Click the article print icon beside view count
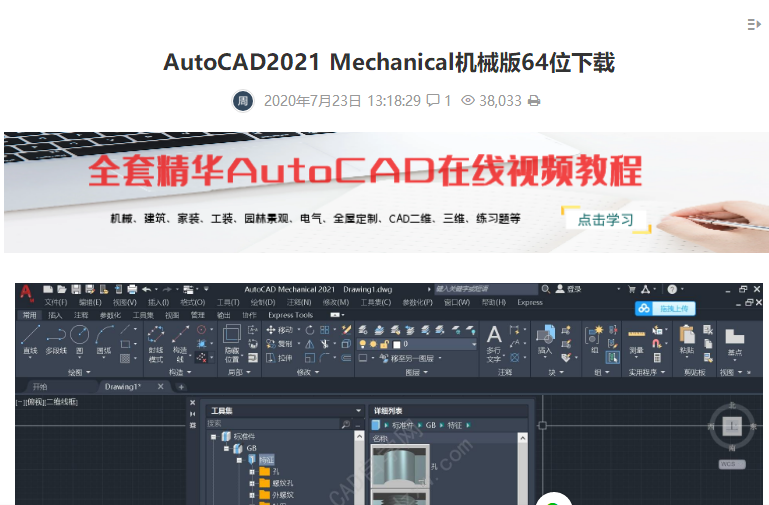This screenshot has width=769, height=505. coord(534,101)
